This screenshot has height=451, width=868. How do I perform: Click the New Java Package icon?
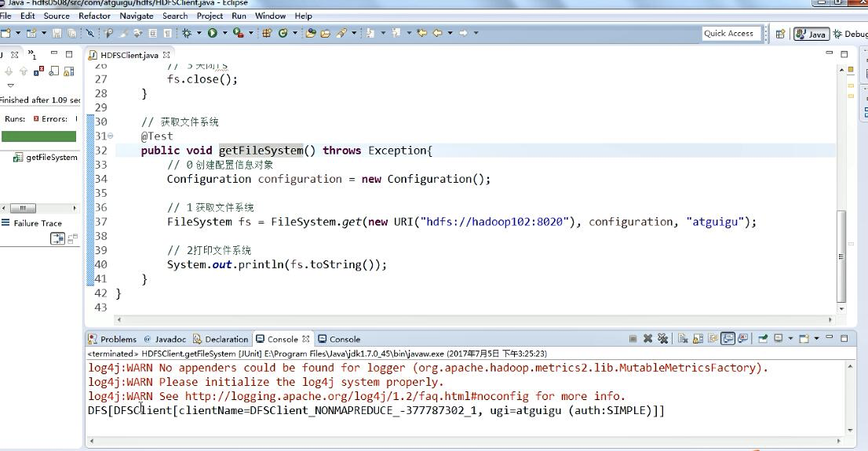(x=266, y=33)
